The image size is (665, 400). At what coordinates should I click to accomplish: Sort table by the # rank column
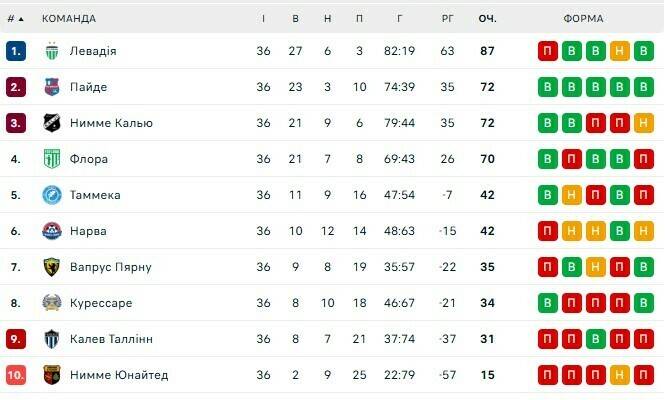tap(15, 18)
